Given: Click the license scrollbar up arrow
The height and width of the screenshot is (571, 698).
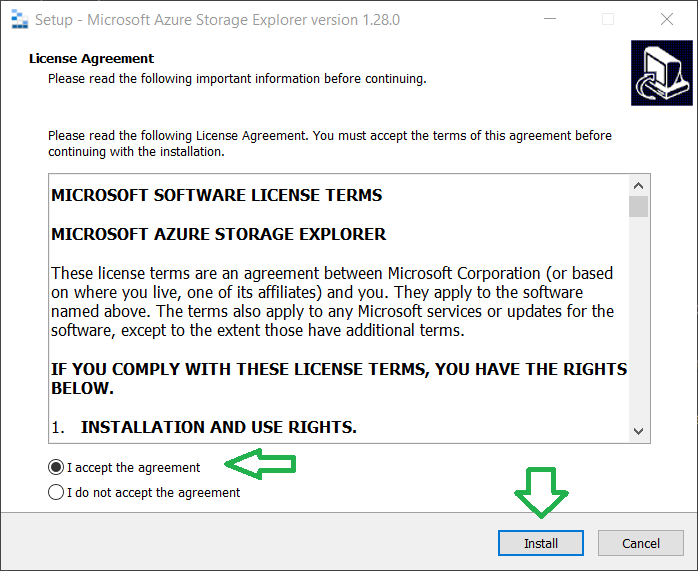Looking at the screenshot, I should pyautogui.click(x=638, y=186).
